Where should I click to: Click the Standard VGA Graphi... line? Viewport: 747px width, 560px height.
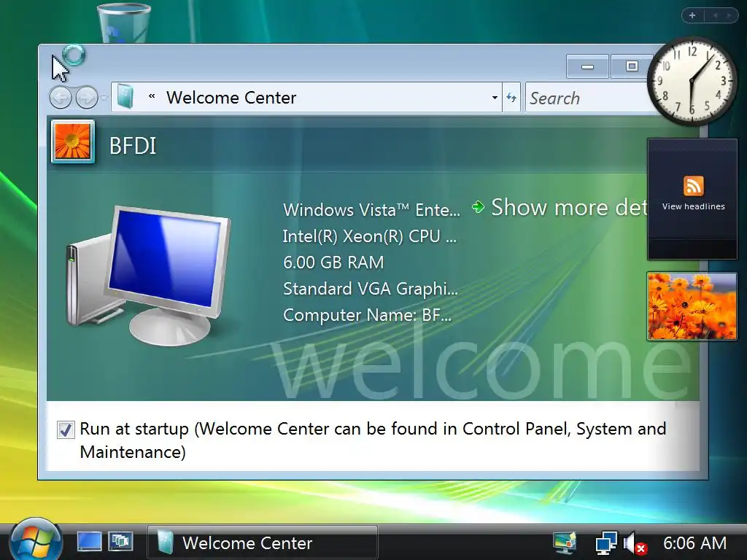(370, 289)
